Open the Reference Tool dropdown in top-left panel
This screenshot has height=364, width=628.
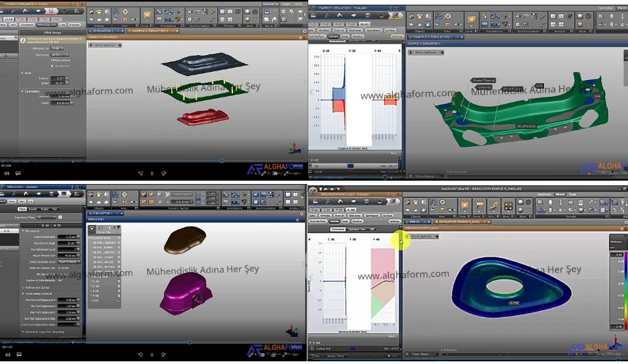coord(57,48)
